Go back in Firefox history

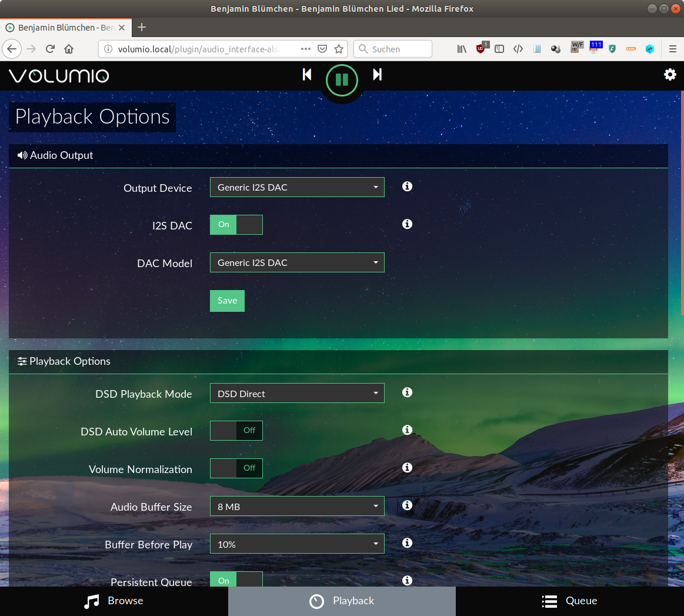coord(12,49)
